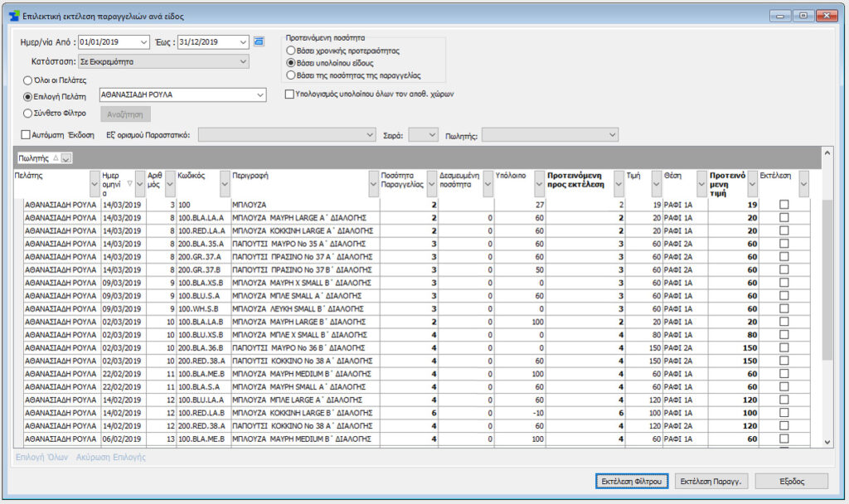This screenshot has width=849, height=504.
Task: Close the Επιλεκτική εκτέλεση παραγγελιών window
Action: pos(827,16)
